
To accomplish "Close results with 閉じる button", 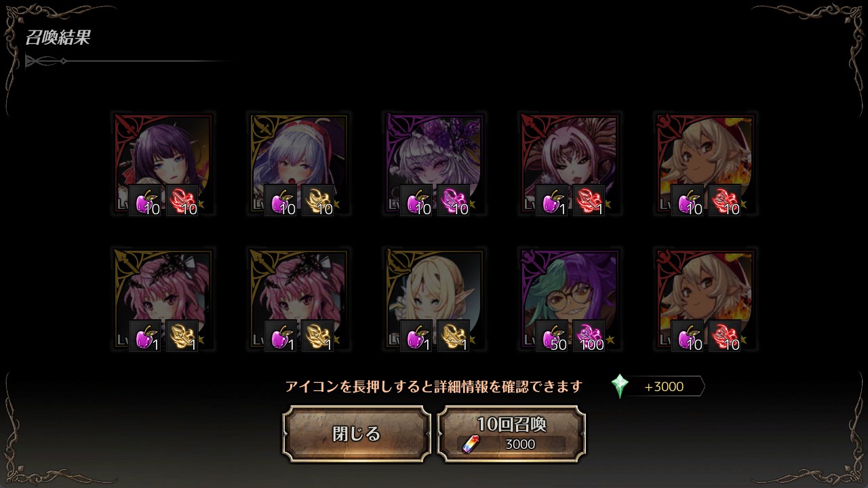I will (357, 434).
